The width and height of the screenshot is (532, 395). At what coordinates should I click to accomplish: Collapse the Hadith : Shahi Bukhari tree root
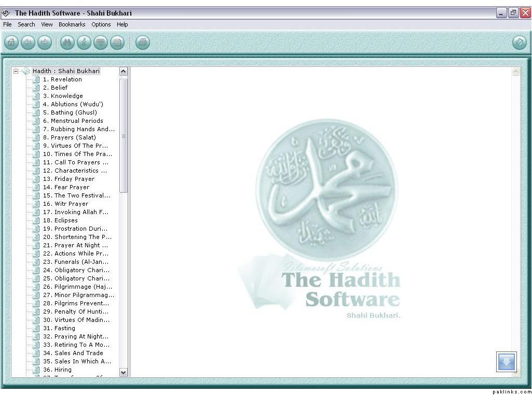pyautogui.click(x=16, y=71)
